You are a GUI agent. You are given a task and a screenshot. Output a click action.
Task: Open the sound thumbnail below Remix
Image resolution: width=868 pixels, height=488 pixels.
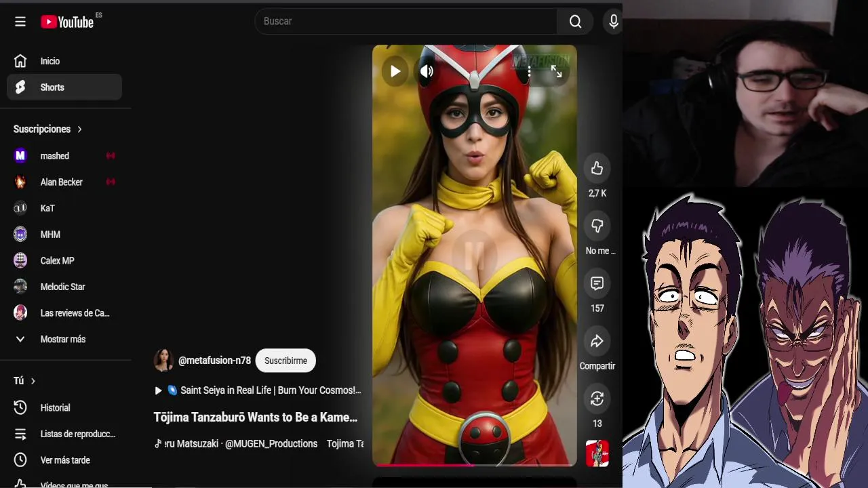pyautogui.click(x=597, y=453)
